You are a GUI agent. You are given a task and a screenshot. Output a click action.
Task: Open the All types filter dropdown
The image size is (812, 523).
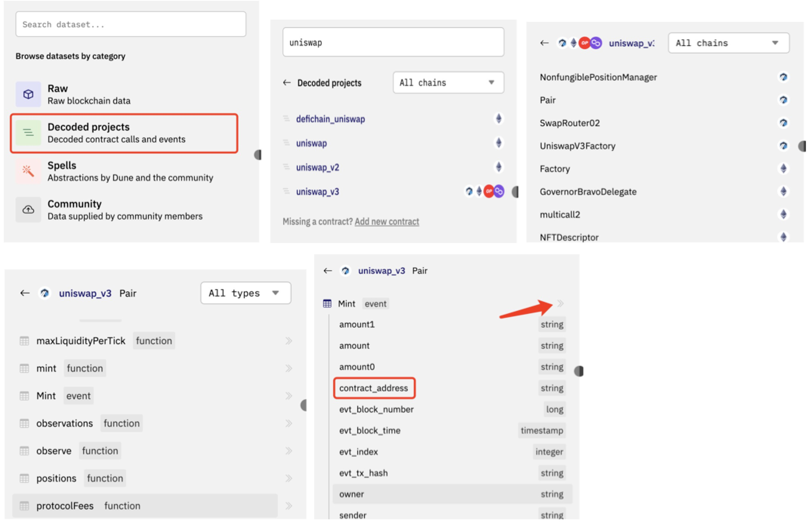(x=245, y=293)
